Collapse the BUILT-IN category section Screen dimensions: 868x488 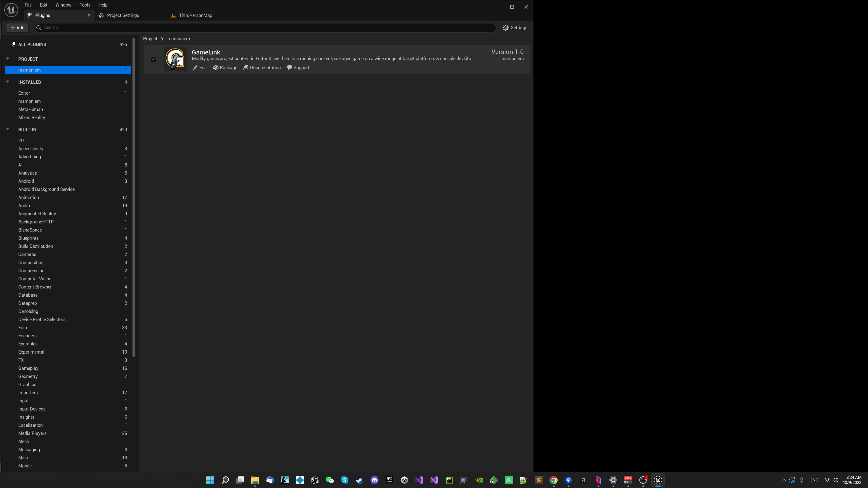pos(7,129)
